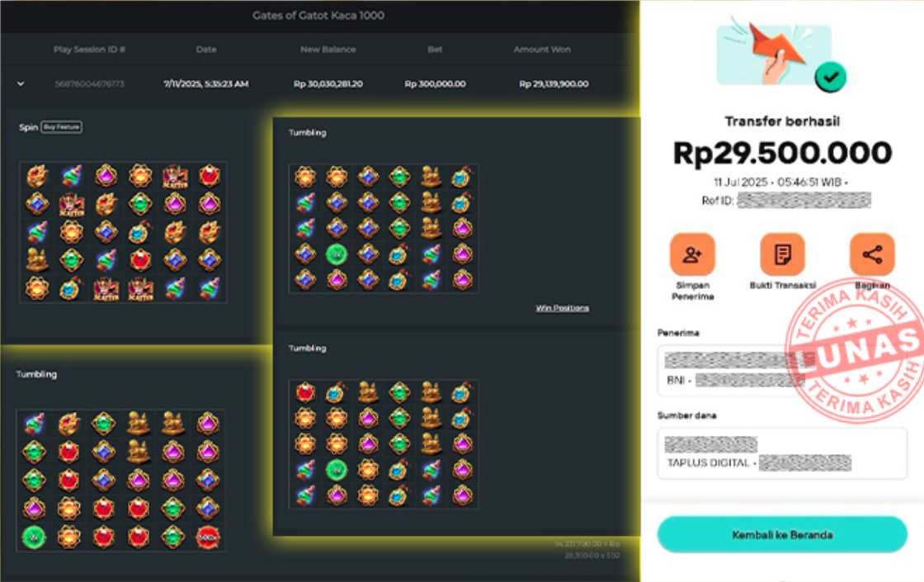The image size is (924, 582).
Task: Select the Sumber dana TAPLUS DIGITAL field
Action: point(782,453)
